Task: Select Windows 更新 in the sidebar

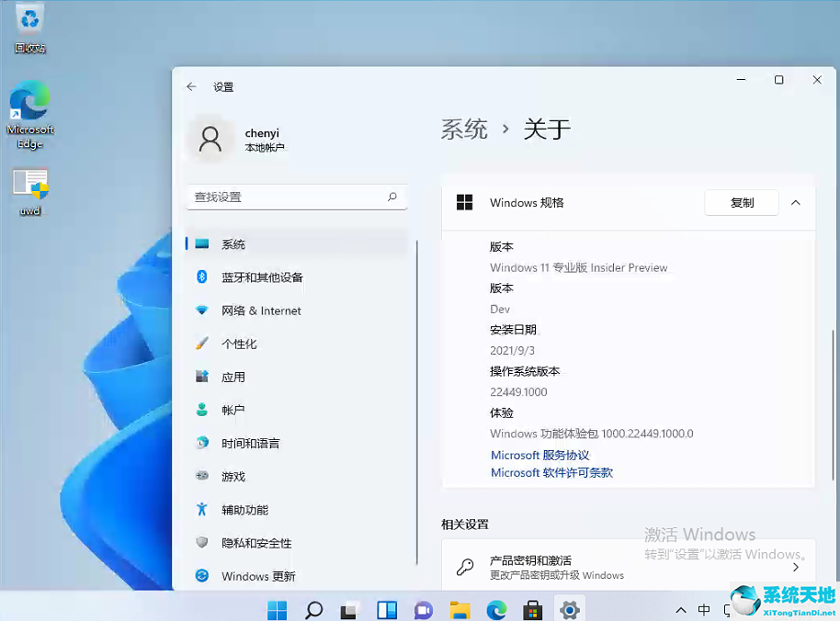Action: [x=255, y=576]
